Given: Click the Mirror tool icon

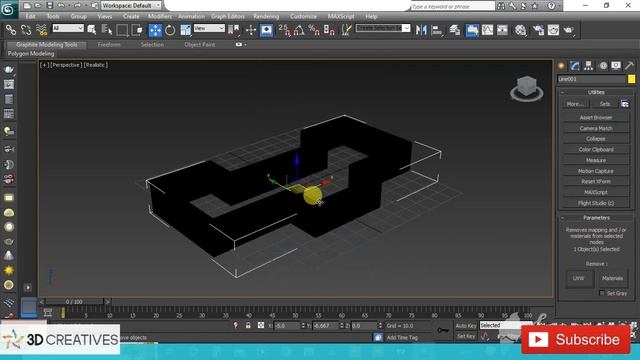Looking at the screenshot, I should 421,30.
